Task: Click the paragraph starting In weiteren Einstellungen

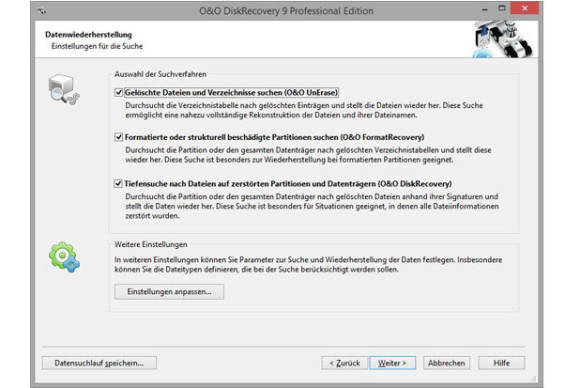Action: (308, 264)
